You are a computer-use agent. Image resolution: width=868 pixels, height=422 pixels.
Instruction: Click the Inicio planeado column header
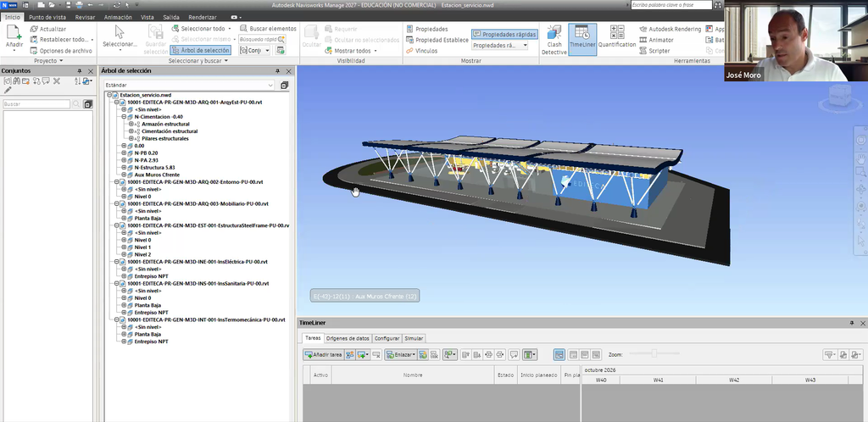538,375
